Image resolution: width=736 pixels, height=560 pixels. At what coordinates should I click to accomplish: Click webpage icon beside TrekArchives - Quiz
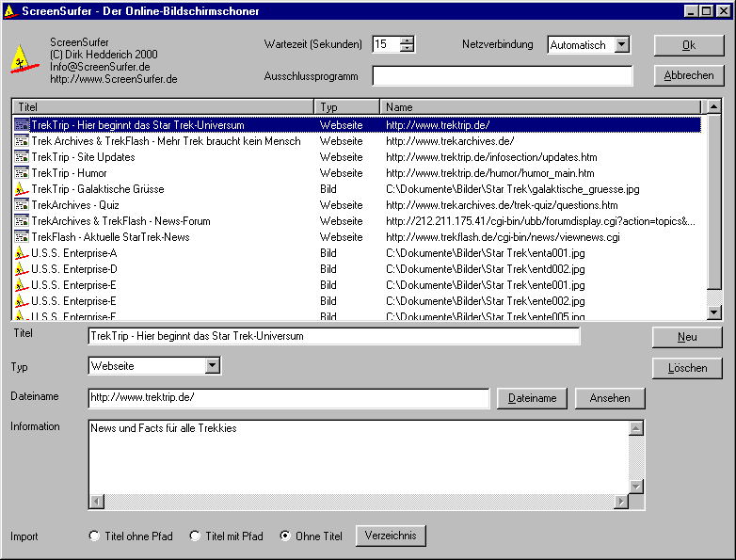(x=22, y=204)
